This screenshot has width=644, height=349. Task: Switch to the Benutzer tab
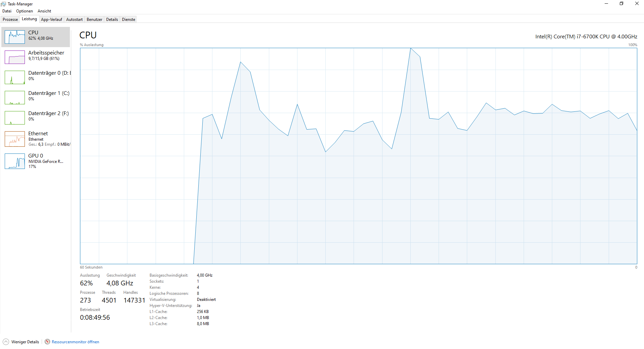tap(94, 20)
